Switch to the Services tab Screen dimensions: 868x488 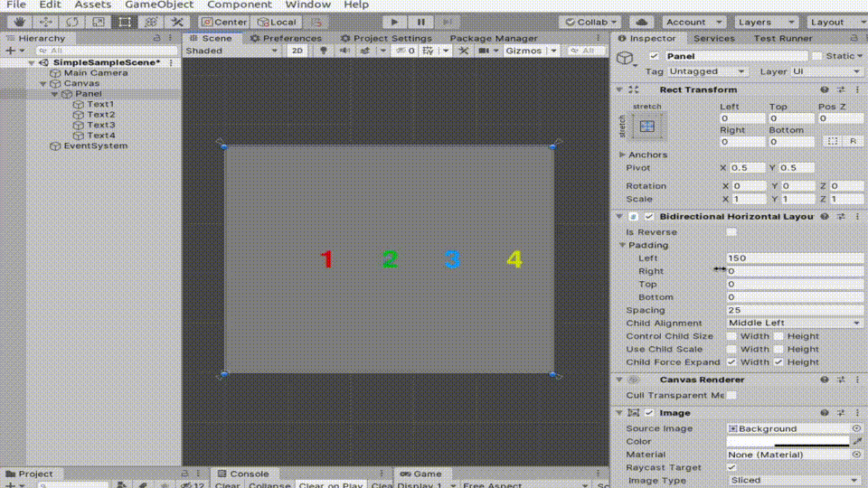point(714,38)
